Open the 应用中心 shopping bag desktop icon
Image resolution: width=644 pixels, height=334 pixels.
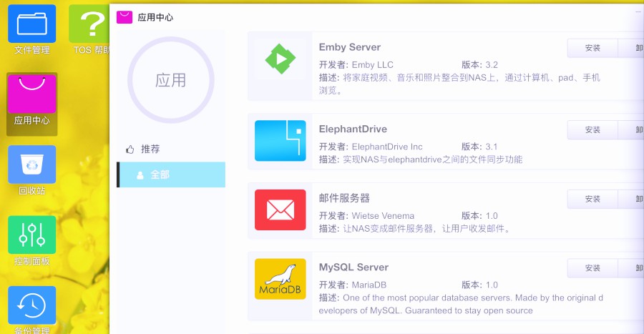(x=31, y=94)
